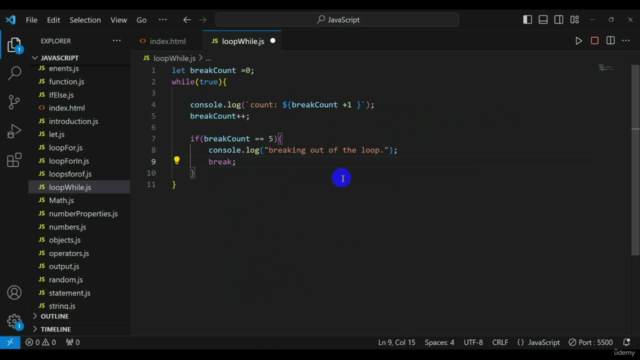This screenshot has height=360, width=640.
Task: Open Explorer views and more actions ellipsis
Action: tap(117, 41)
